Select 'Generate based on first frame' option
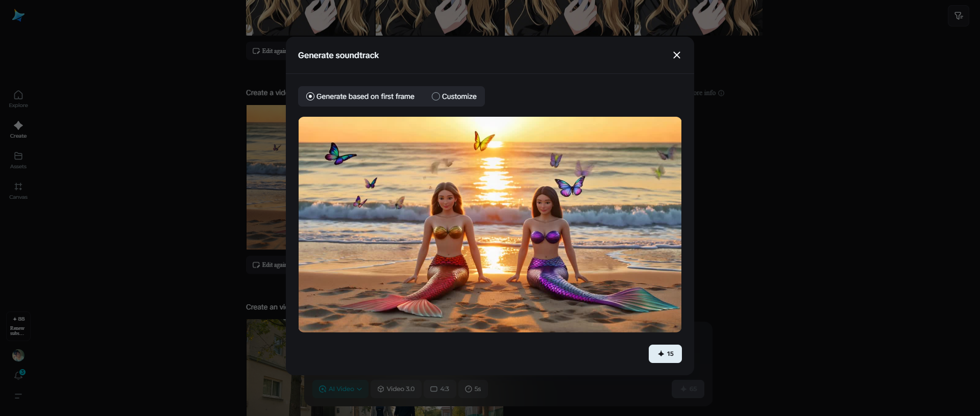Viewport: 980px width, 416px height. pyautogui.click(x=360, y=96)
